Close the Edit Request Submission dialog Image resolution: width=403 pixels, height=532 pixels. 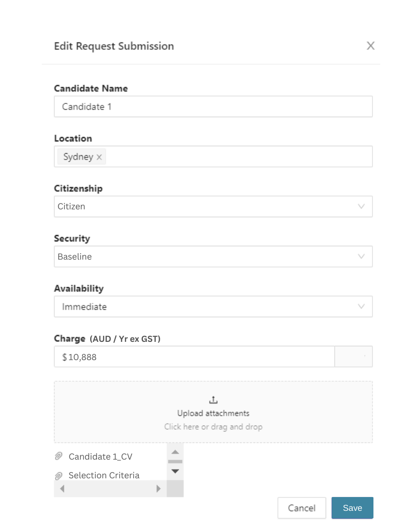370,45
